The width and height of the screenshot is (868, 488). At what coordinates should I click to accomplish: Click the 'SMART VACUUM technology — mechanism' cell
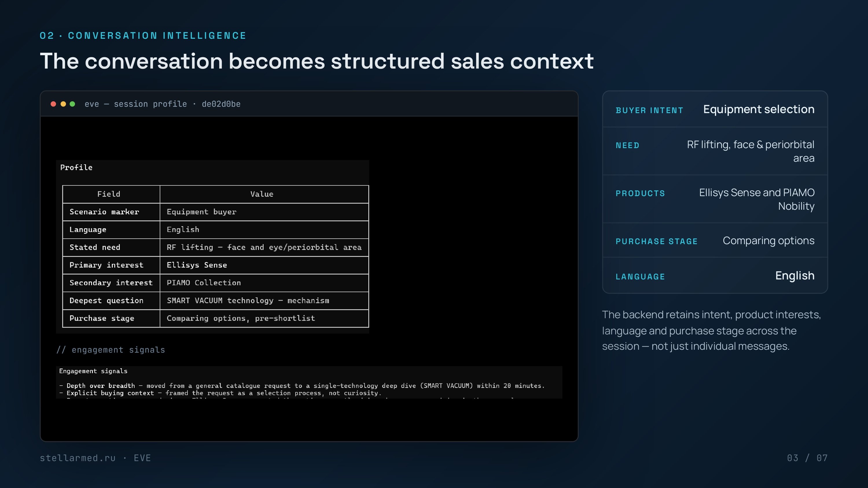[x=264, y=301]
